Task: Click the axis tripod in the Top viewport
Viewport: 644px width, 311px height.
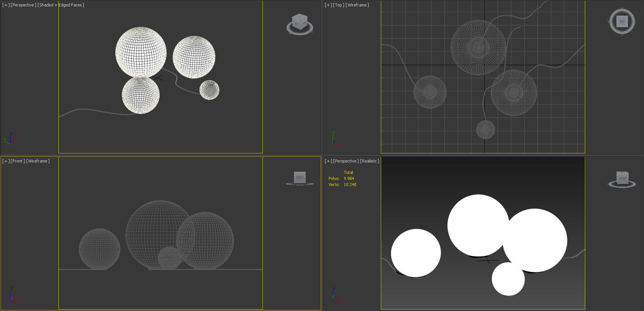Action: 338,138
